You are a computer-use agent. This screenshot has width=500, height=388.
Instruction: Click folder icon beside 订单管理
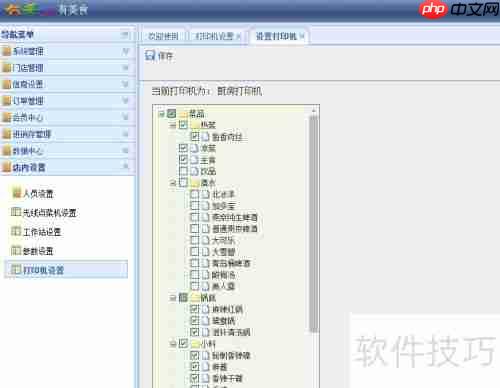[7, 101]
